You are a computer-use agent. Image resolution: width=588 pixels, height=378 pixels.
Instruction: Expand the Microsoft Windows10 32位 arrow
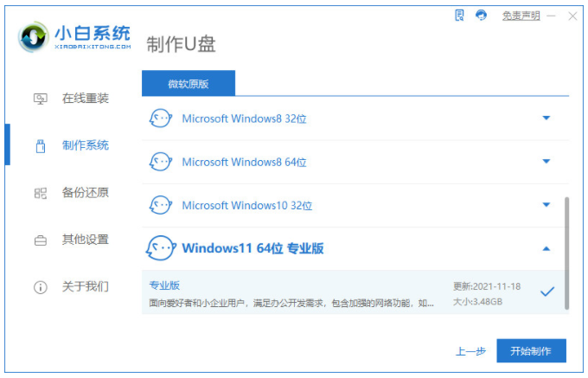coord(546,205)
